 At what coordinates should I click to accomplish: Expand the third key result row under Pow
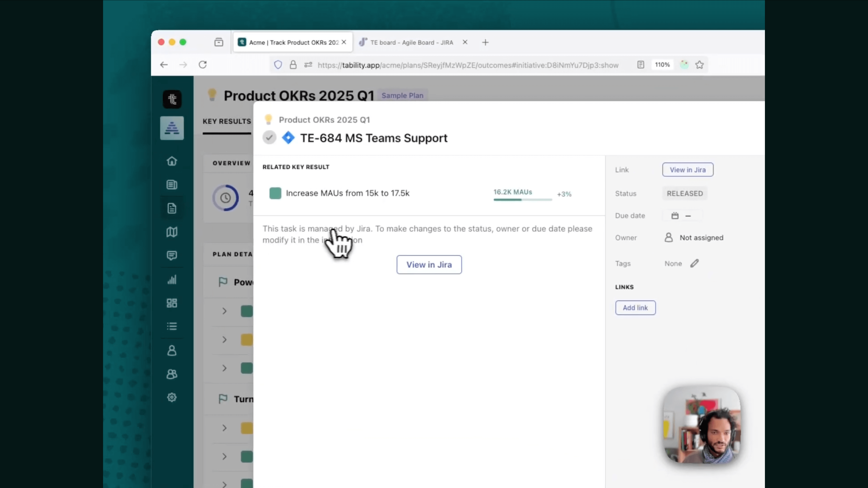coord(224,368)
